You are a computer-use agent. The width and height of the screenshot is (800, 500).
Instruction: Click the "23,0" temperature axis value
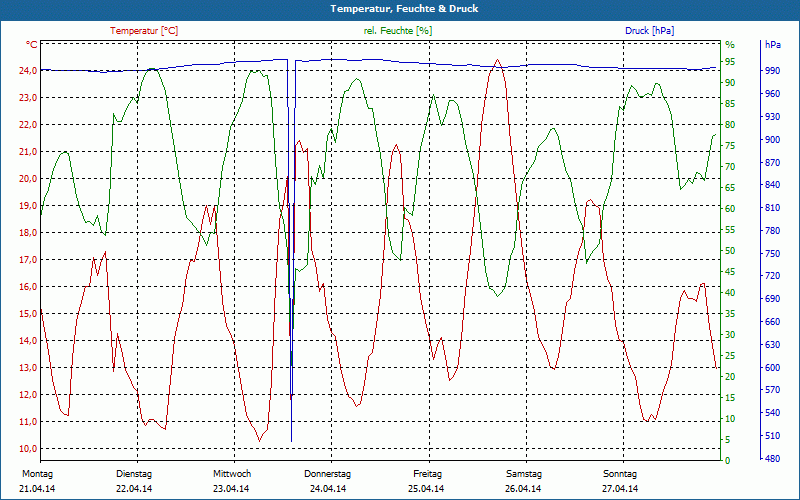[x=28, y=97]
